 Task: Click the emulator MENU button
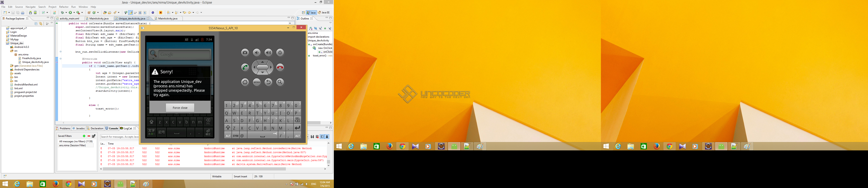[x=257, y=82]
